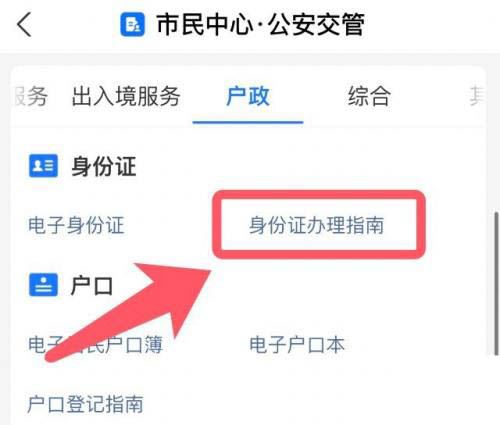Select the 户政 tab
Viewport: 500px width, 425px height.
pos(247,96)
